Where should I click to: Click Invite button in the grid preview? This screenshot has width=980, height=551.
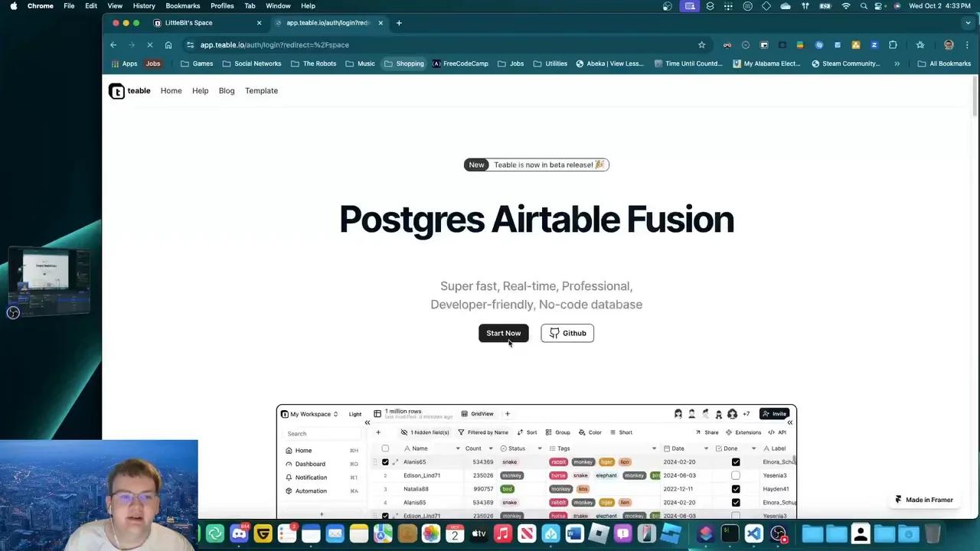[x=775, y=414]
